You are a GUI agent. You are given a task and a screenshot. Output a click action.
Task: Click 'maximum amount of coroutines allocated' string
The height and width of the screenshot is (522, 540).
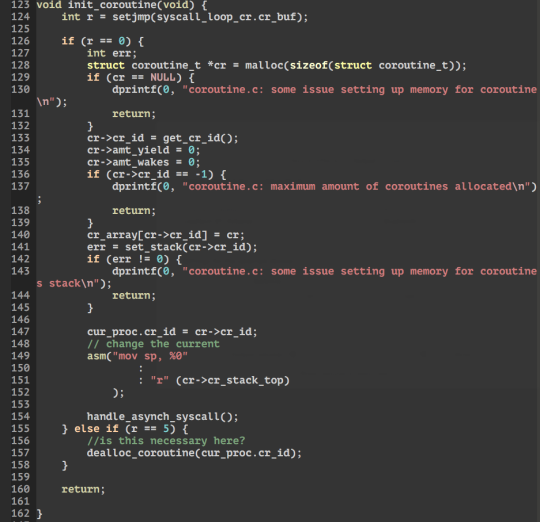[391, 187]
